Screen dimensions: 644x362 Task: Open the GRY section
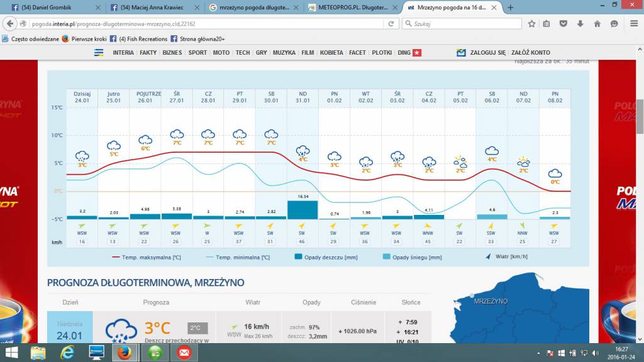pos(261,53)
